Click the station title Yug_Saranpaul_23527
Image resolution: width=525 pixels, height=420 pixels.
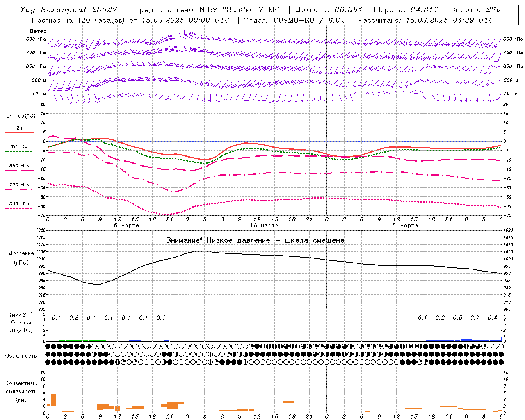coord(70,10)
